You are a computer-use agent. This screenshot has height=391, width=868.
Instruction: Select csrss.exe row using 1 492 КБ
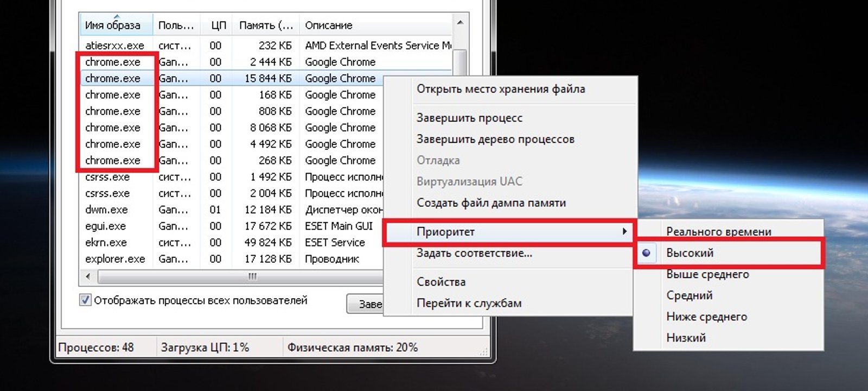(232, 176)
